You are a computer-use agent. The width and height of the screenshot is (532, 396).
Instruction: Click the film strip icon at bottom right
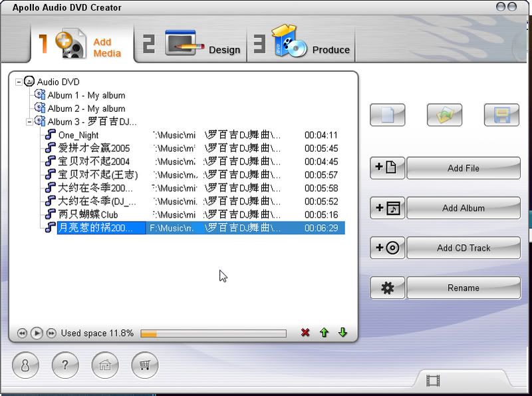click(433, 381)
